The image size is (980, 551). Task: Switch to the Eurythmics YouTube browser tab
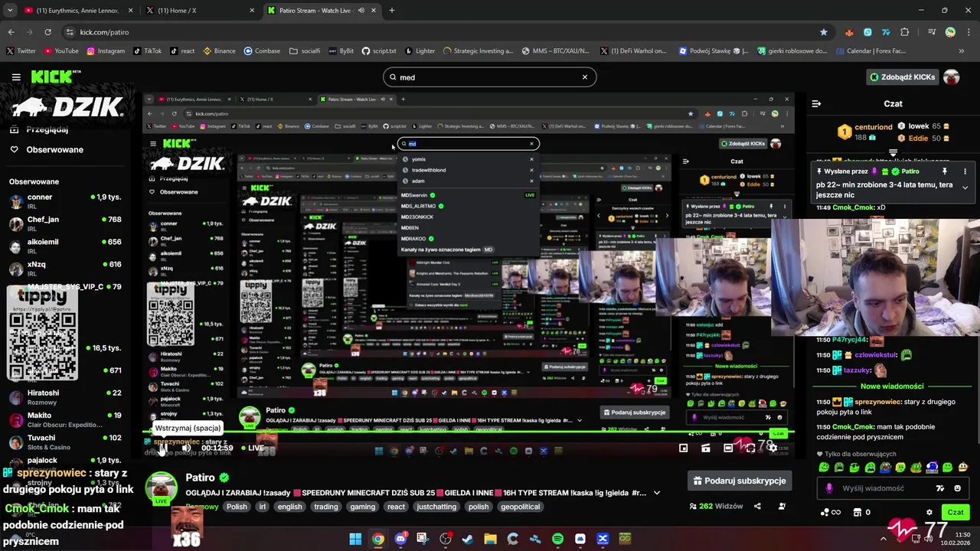tap(78, 11)
